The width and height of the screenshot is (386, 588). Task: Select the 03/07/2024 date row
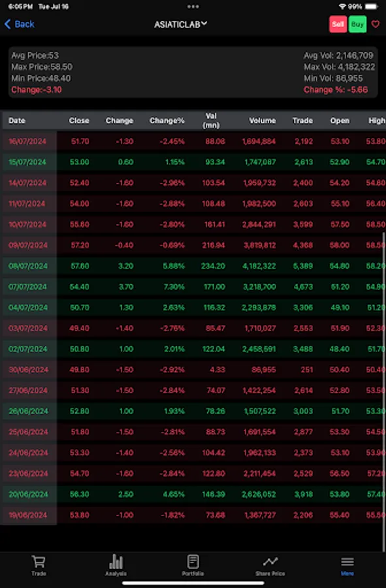193,328
